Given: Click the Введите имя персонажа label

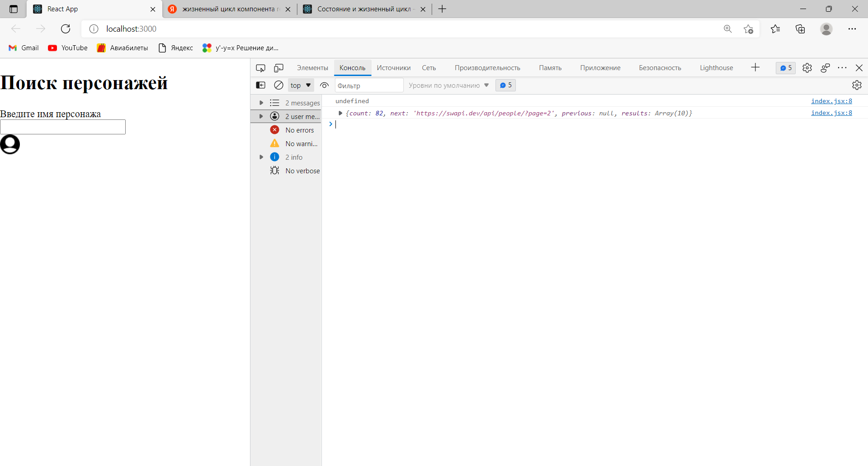Looking at the screenshot, I should [x=51, y=114].
